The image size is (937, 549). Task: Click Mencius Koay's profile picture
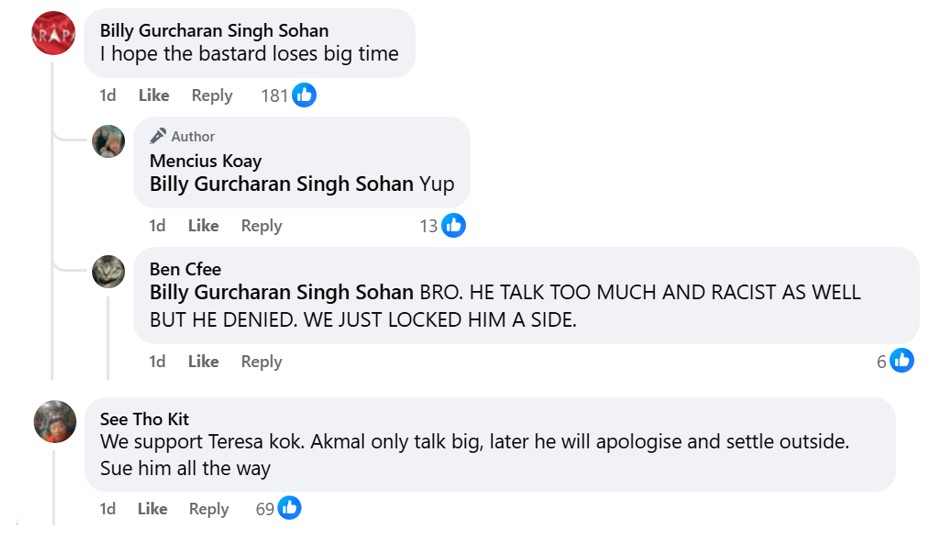[108, 141]
